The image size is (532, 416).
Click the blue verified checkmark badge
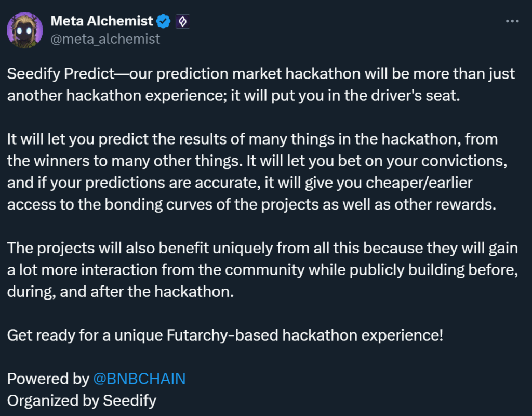pos(164,21)
